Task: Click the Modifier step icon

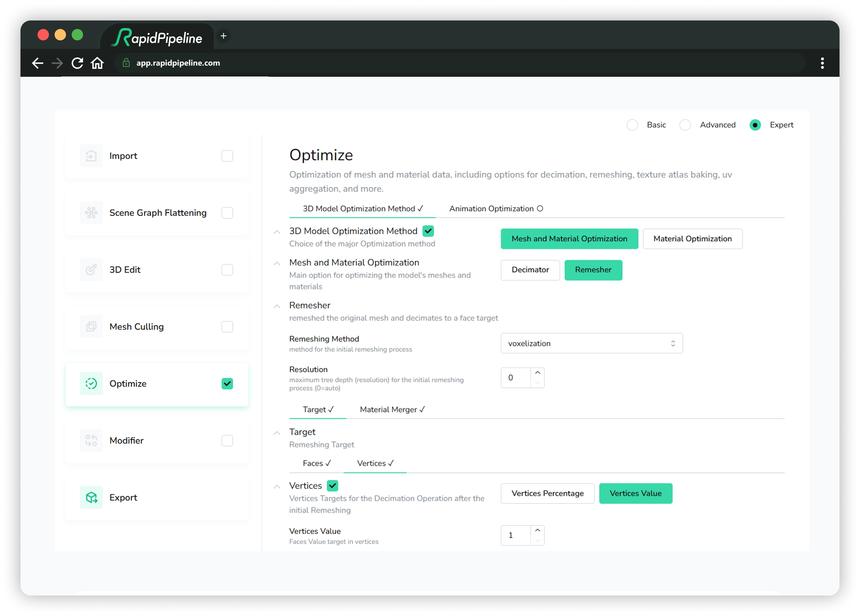Action: [91, 440]
